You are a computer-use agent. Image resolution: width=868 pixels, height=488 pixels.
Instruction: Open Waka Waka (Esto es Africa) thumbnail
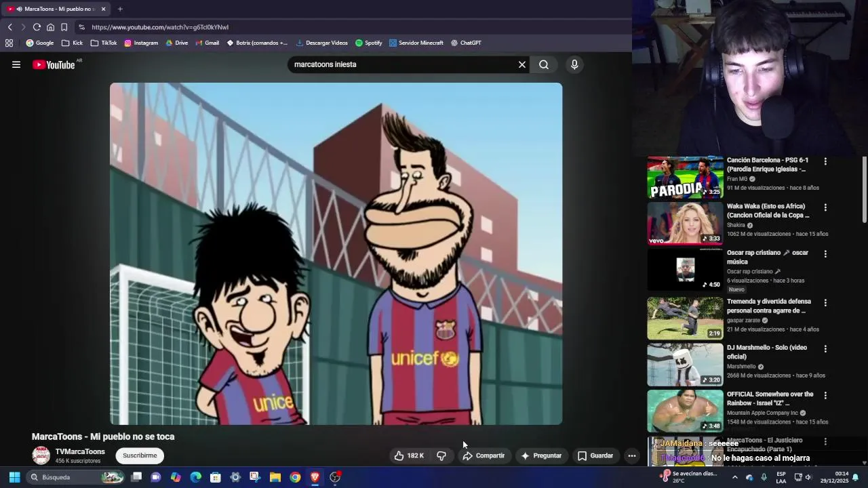point(685,223)
